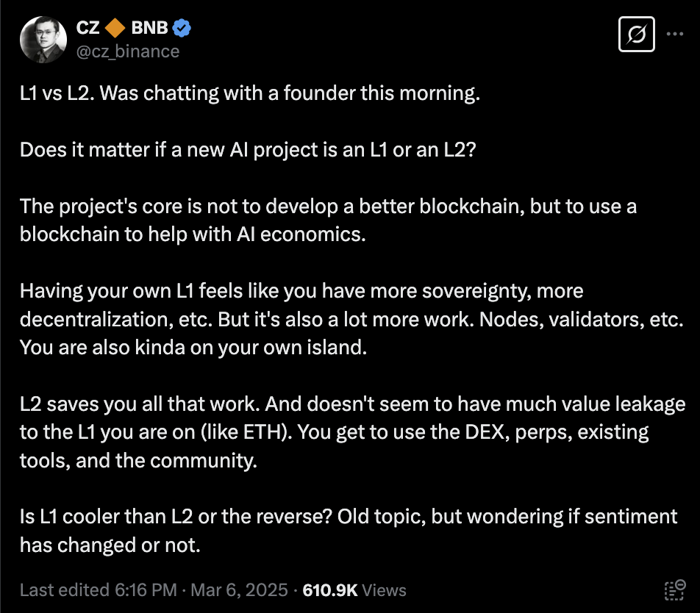Click the Views label

pos(384,589)
